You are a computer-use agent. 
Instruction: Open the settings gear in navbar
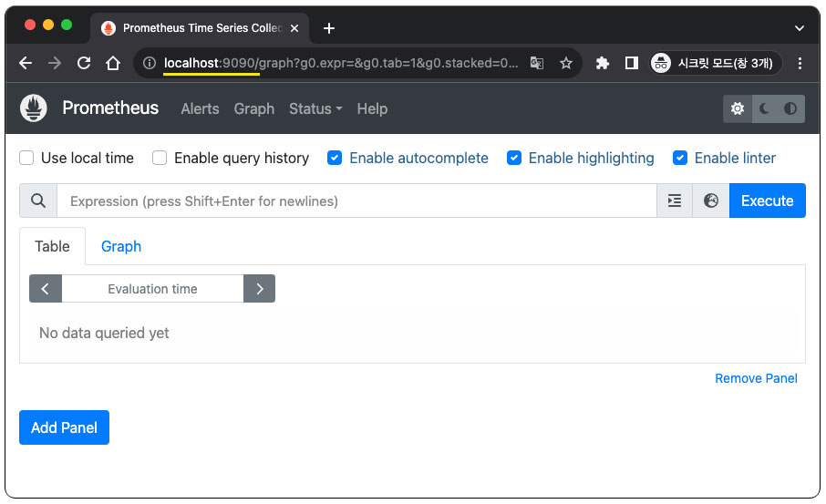point(737,108)
